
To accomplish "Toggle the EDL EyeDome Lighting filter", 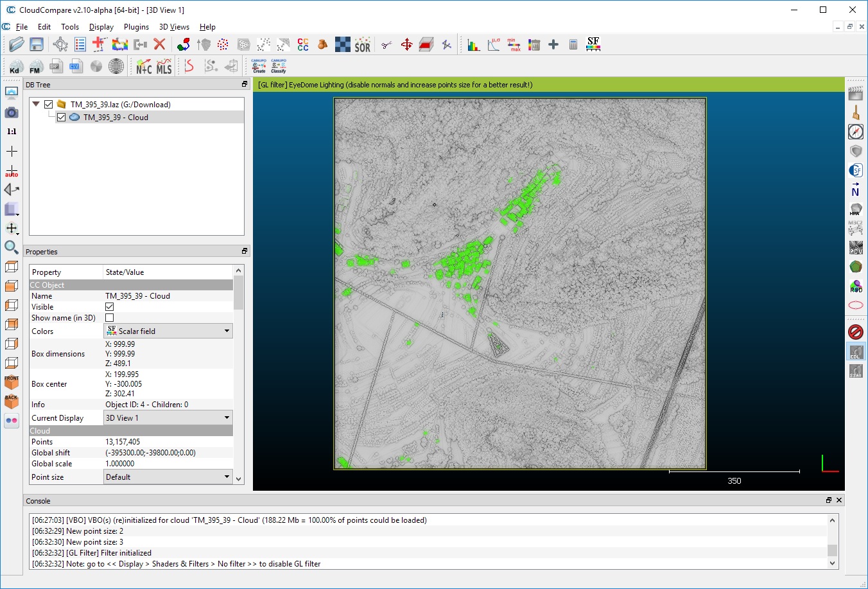I will [856, 352].
